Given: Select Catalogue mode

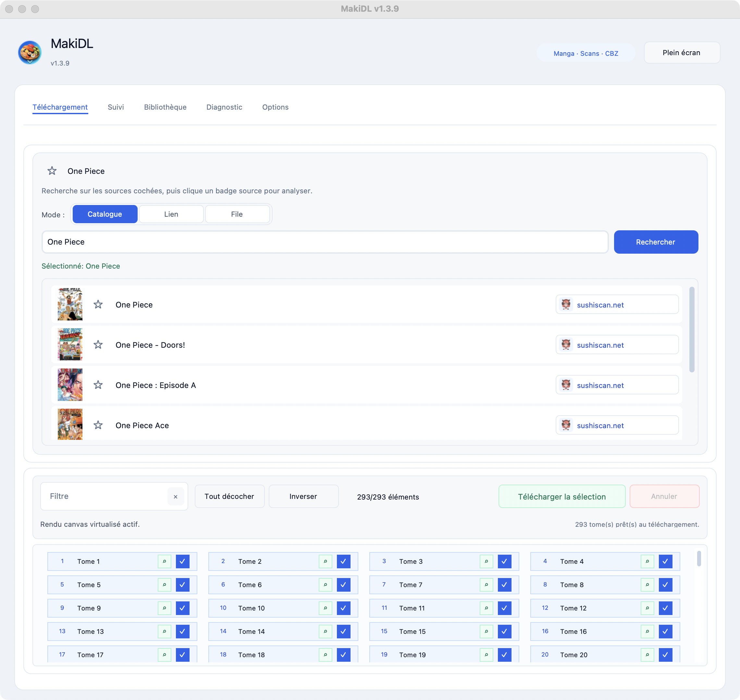Looking at the screenshot, I should [x=105, y=214].
